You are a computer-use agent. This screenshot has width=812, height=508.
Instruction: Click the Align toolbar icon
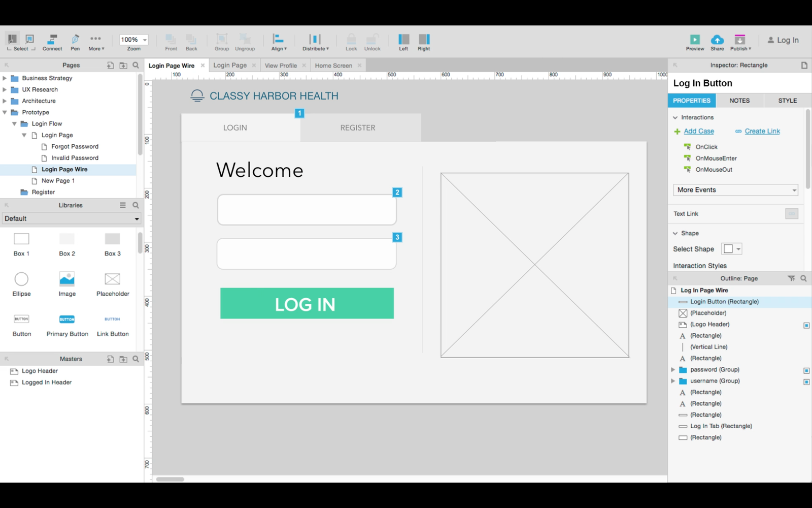click(x=278, y=40)
